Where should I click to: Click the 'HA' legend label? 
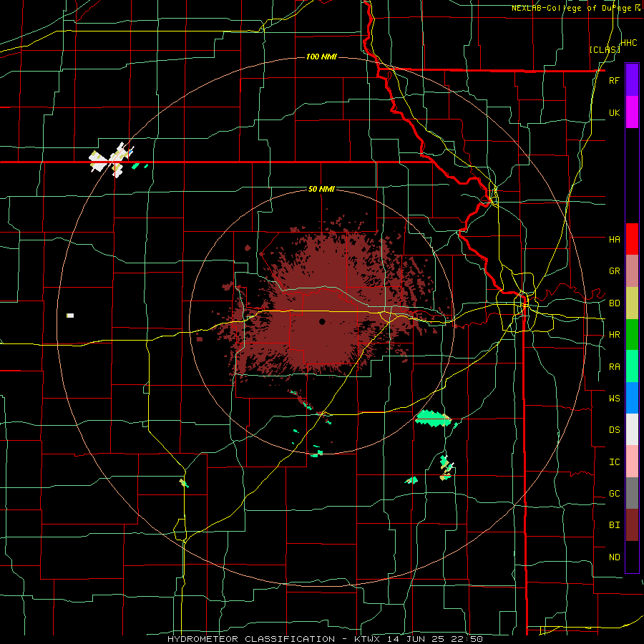614,239
